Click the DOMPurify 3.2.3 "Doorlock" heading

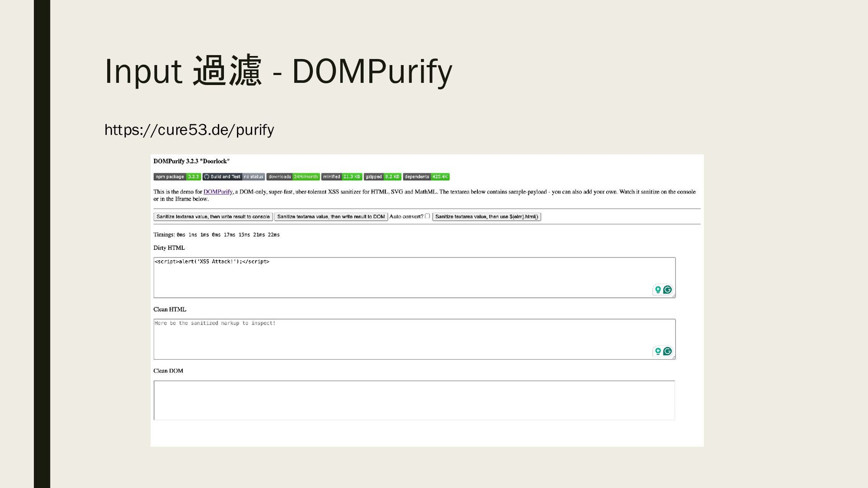tap(192, 161)
